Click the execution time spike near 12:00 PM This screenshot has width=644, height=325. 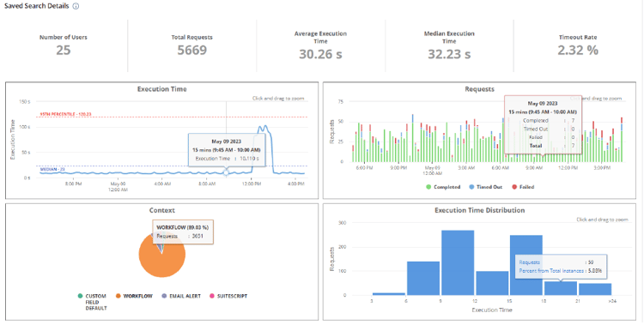click(263, 128)
